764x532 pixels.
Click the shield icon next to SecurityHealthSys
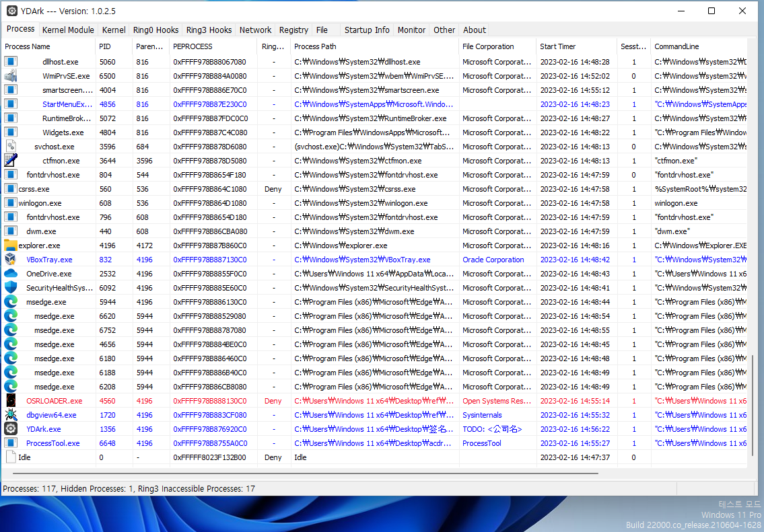pos(11,288)
